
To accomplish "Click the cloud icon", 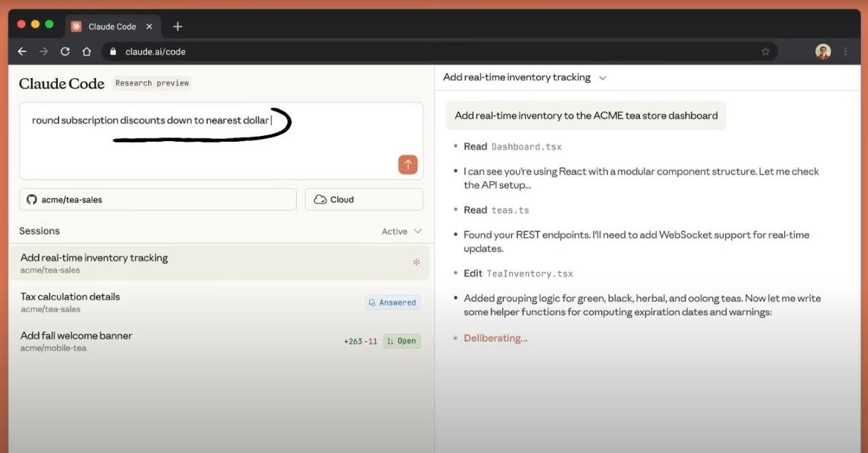I will pyautogui.click(x=320, y=200).
